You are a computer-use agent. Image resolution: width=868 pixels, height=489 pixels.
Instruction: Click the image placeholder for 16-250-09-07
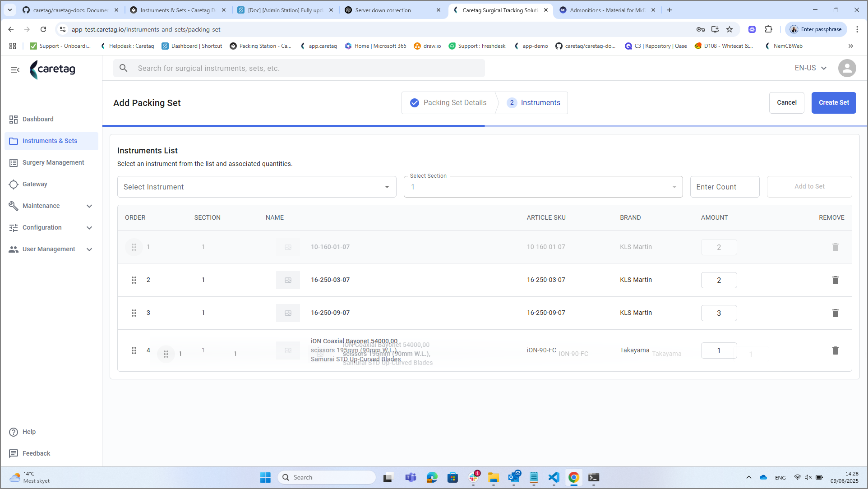288,313
